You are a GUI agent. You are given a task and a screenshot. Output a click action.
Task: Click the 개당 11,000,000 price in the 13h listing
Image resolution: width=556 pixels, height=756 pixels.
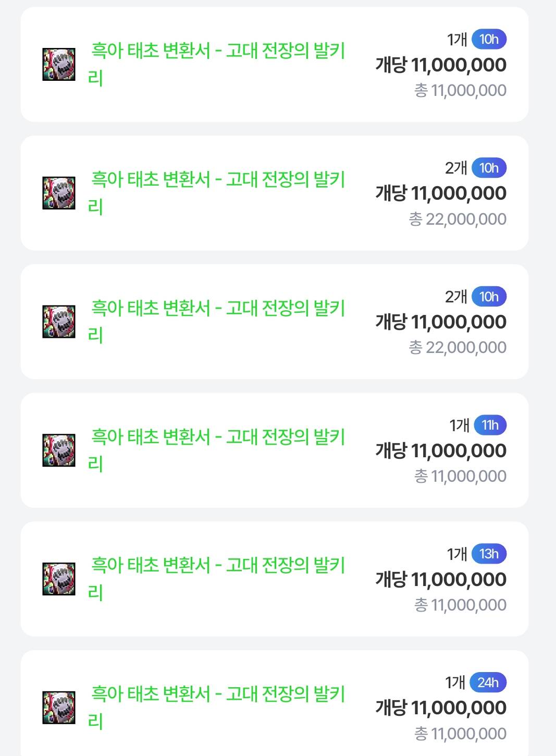click(x=441, y=579)
